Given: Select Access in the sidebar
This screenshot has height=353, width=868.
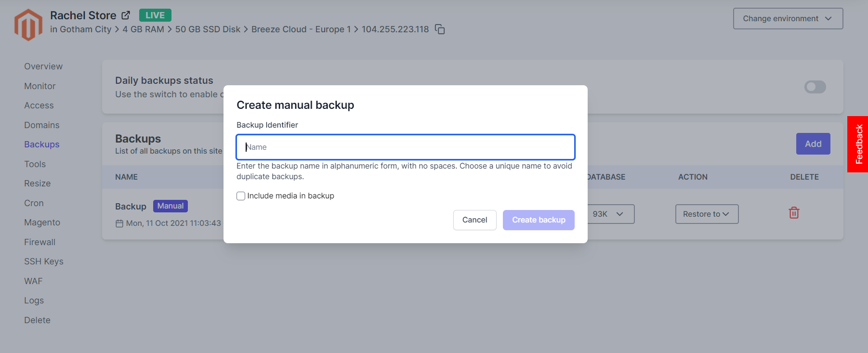Looking at the screenshot, I should click(39, 105).
